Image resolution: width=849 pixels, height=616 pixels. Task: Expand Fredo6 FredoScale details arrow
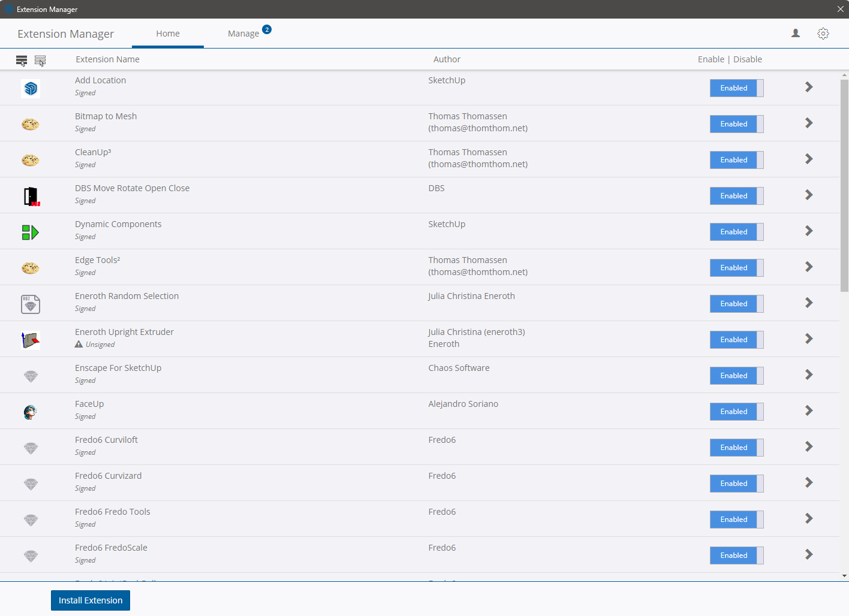click(x=809, y=555)
